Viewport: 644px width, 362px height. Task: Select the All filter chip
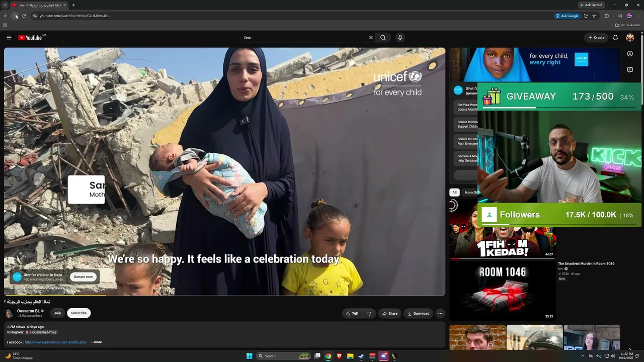[454, 192]
